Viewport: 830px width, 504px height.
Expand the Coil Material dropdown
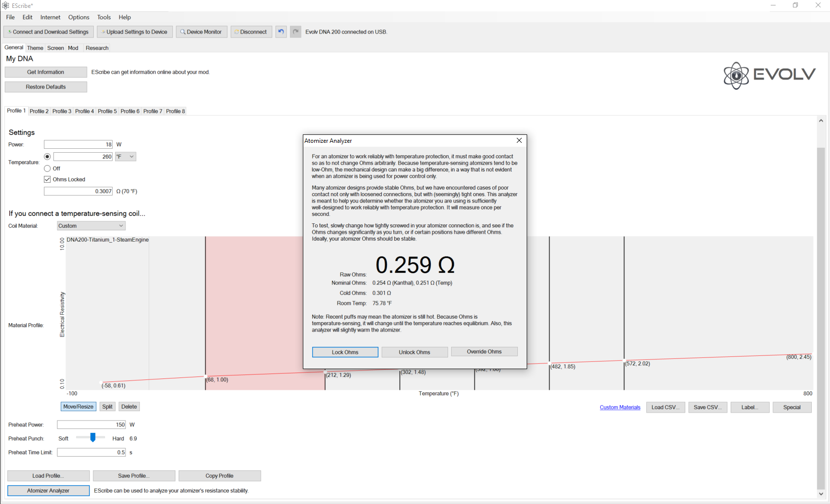tap(91, 226)
